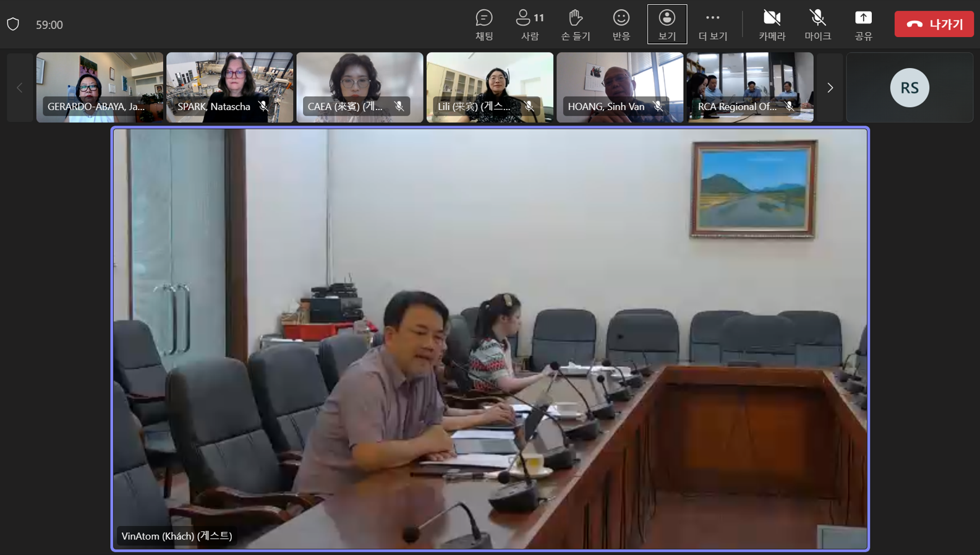Click the 59:00 meeting timer
This screenshot has height=555, width=980.
click(x=49, y=25)
